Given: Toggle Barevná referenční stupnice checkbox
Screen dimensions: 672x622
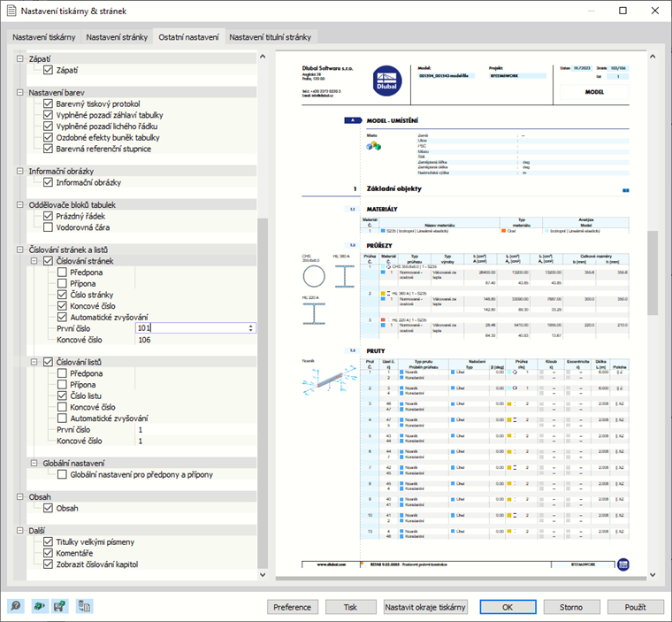Looking at the screenshot, I should pyautogui.click(x=48, y=149).
